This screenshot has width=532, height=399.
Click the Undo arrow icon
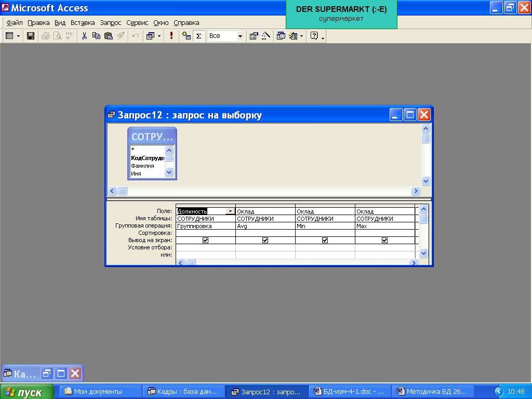136,36
